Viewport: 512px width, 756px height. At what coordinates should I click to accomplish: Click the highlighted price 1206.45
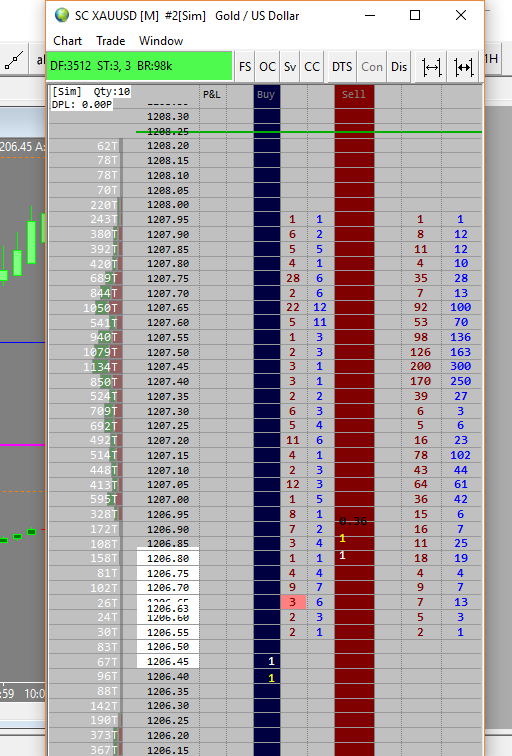point(168,662)
